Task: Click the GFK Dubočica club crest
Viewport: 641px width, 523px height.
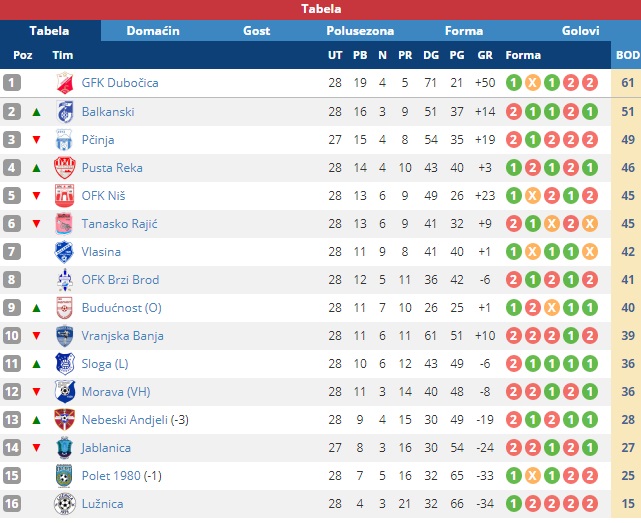Action: coord(64,83)
